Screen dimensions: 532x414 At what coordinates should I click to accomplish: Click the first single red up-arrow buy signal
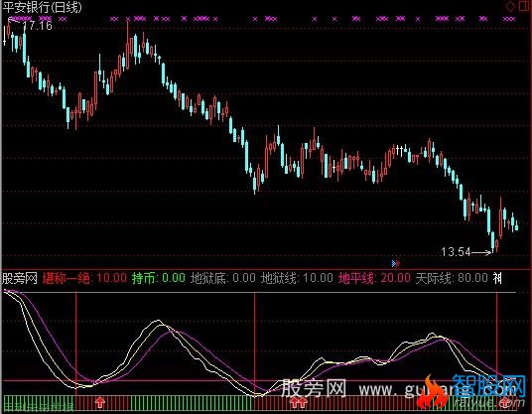coord(99,403)
